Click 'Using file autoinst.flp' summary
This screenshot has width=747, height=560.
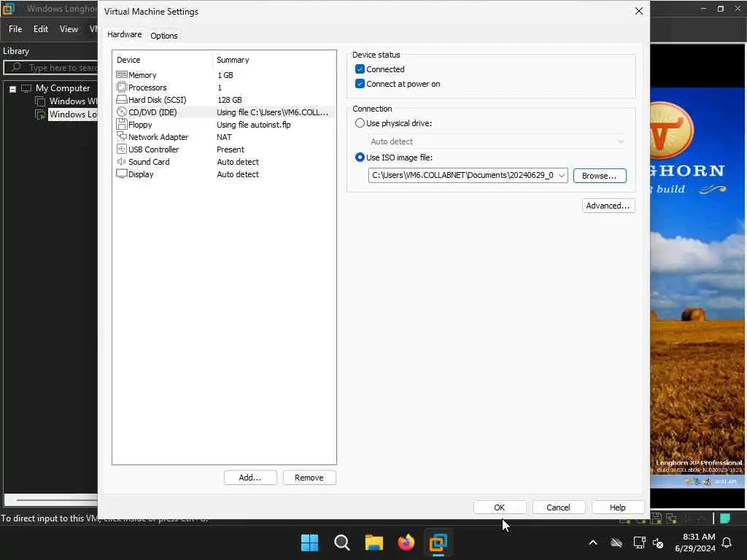tap(253, 125)
